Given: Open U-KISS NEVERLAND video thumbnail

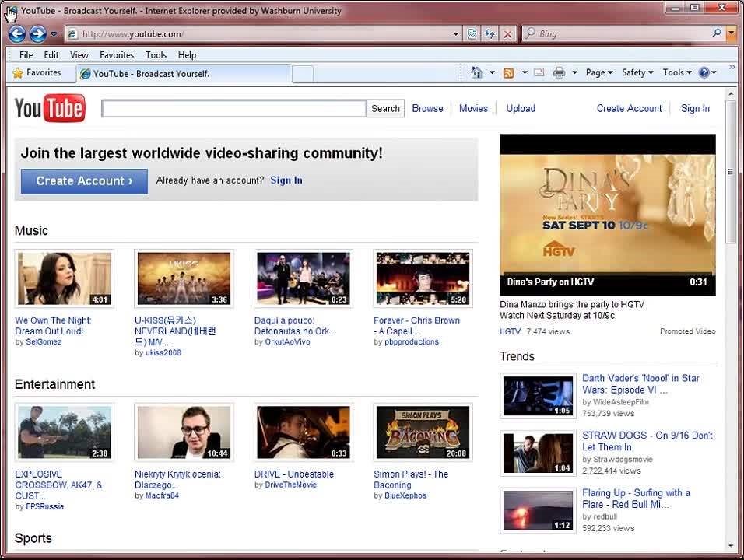Looking at the screenshot, I should (184, 278).
